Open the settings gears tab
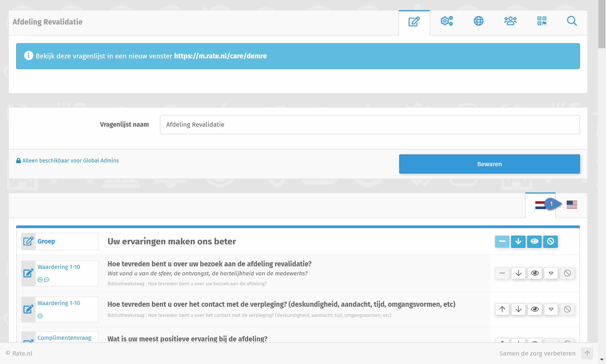606x364 pixels. click(x=446, y=21)
